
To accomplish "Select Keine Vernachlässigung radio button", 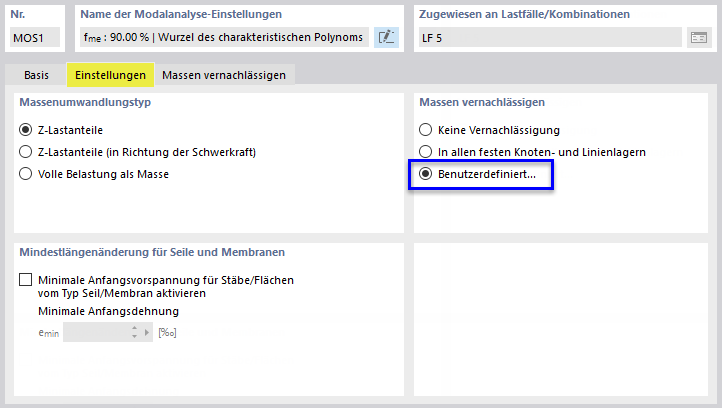I will 425,130.
